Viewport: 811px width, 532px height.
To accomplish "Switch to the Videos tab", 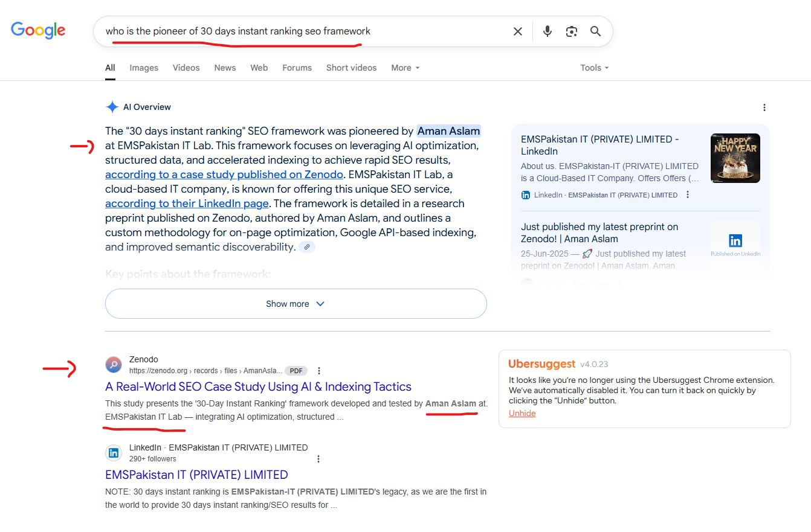I will click(186, 68).
